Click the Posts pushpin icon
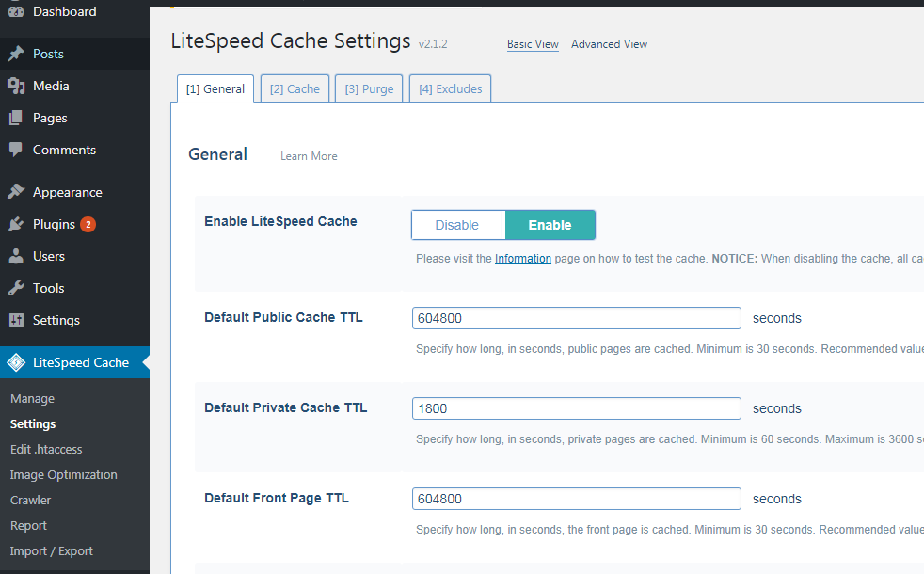The height and width of the screenshot is (574, 924). (x=16, y=54)
